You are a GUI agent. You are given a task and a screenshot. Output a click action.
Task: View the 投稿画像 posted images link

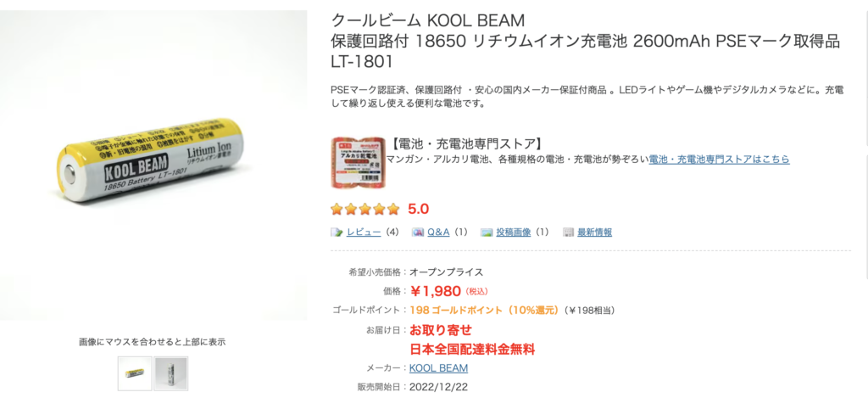[514, 232]
